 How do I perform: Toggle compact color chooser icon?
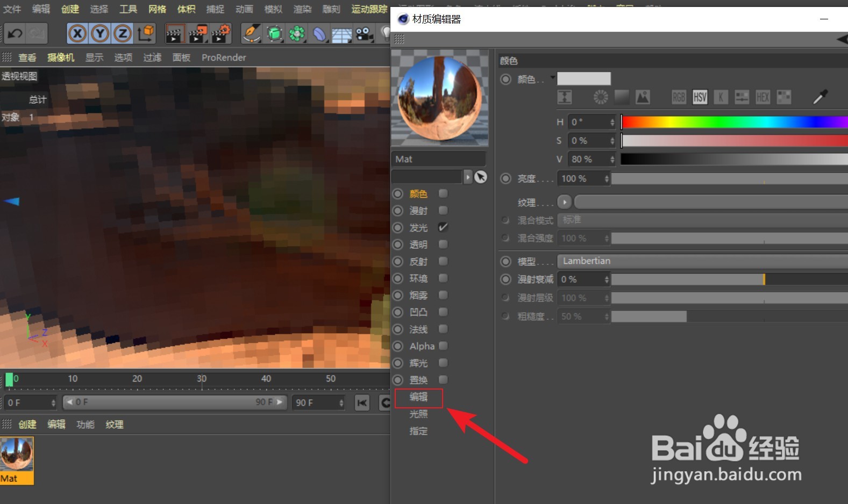coord(565,97)
